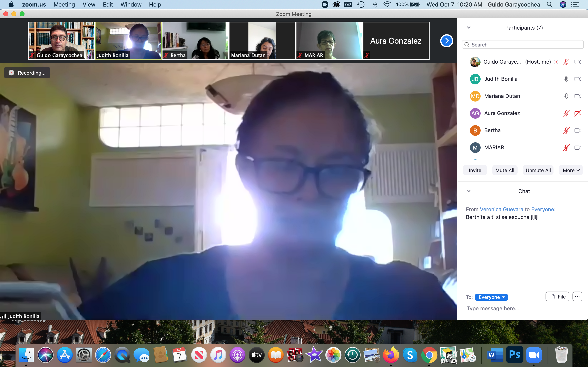Click the blue next-page arrow in gallery strip

[446, 41]
